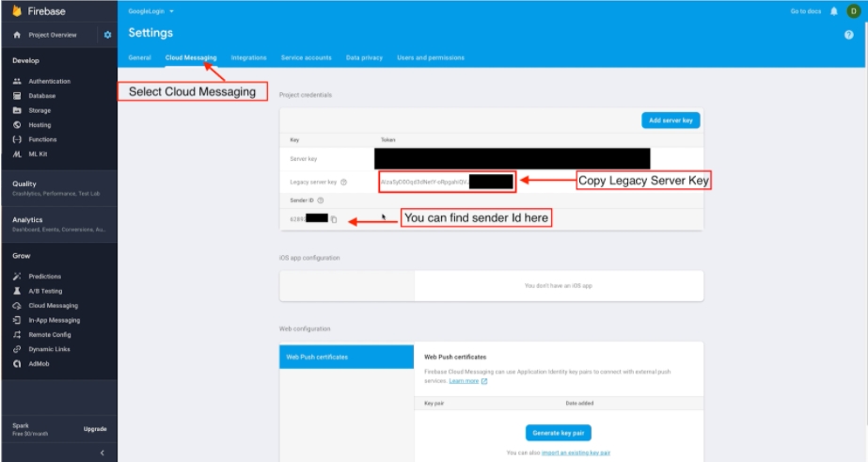This screenshot has height=462, width=868.
Task: Follow the Learn more link
Action: coord(464,381)
